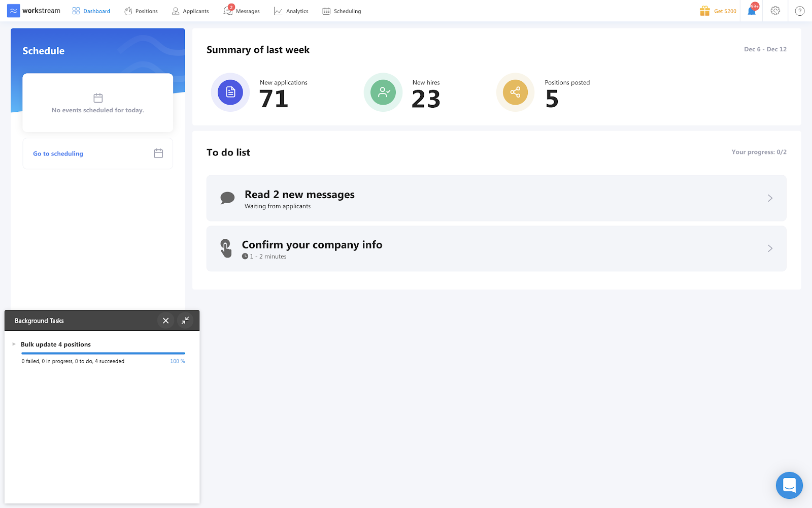Click the Get $200 link

click(725, 11)
